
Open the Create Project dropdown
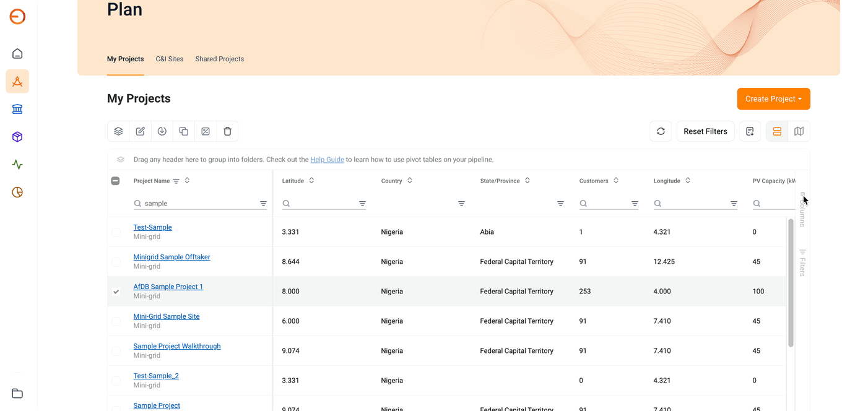point(773,99)
